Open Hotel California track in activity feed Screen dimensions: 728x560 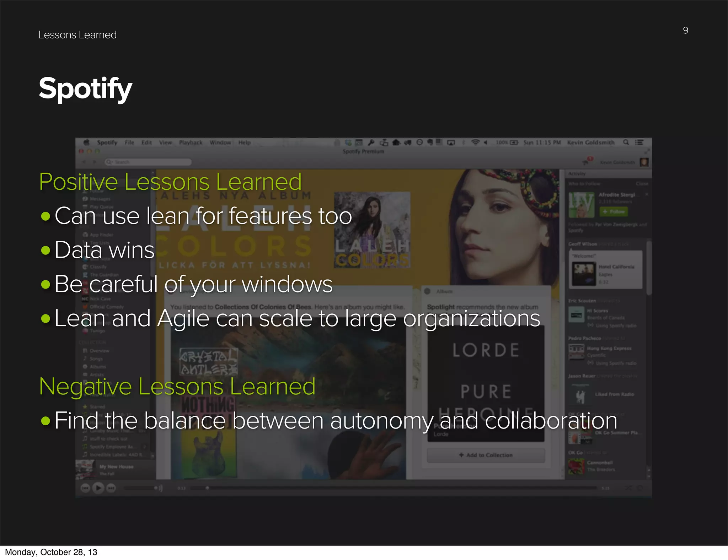click(x=616, y=267)
